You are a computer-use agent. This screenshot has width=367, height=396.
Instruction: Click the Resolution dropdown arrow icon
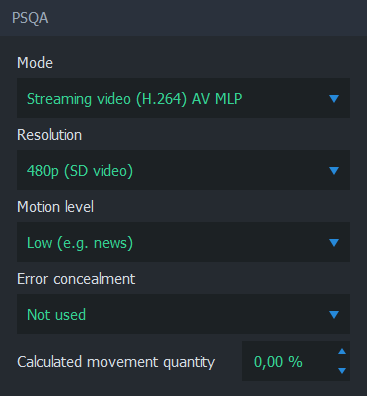pos(334,170)
